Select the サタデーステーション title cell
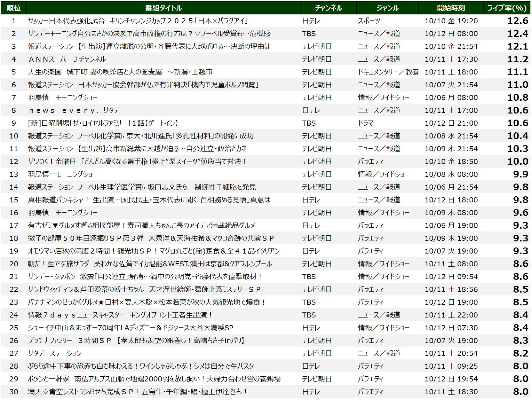This screenshot has width=532, height=400. (54, 353)
